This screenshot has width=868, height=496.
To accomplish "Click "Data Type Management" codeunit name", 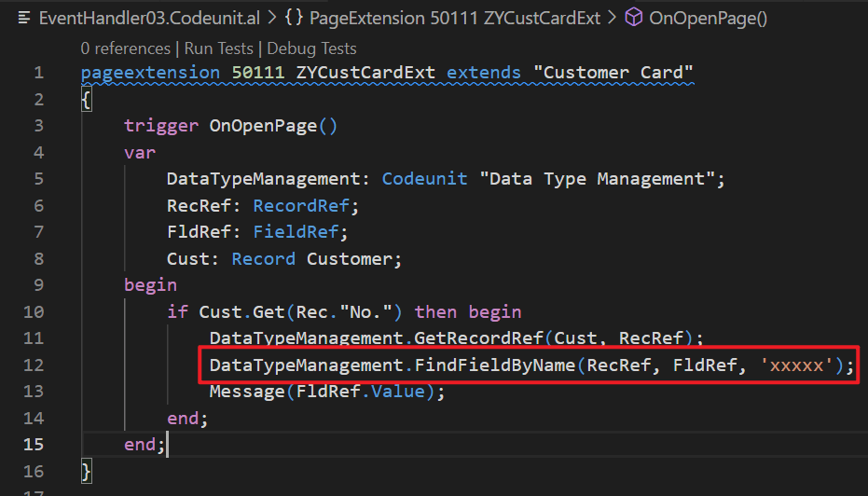I will (598, 179).
